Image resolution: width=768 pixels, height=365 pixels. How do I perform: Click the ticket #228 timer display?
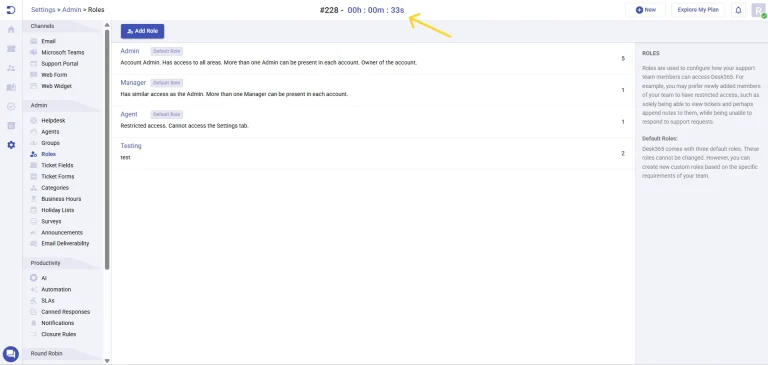362,10
